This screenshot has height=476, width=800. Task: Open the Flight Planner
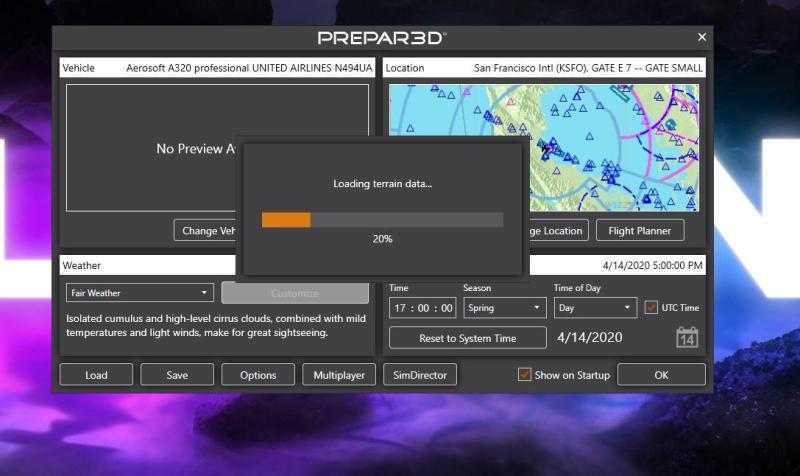tap(640, 231)
